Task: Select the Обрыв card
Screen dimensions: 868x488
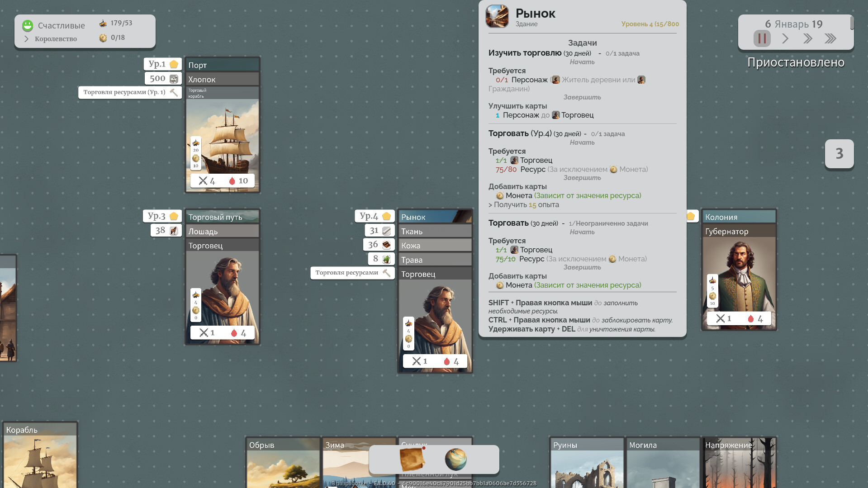Action: tap(283, 462)
